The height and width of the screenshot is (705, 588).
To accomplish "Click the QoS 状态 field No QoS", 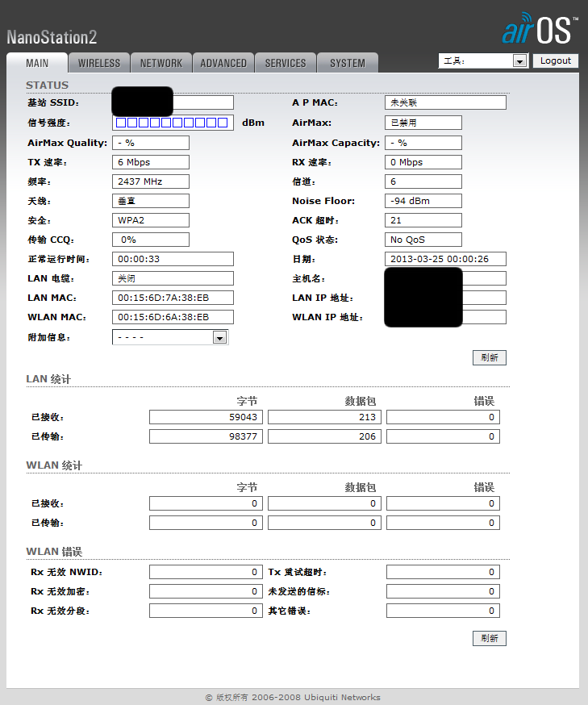I will pos(423,240).
